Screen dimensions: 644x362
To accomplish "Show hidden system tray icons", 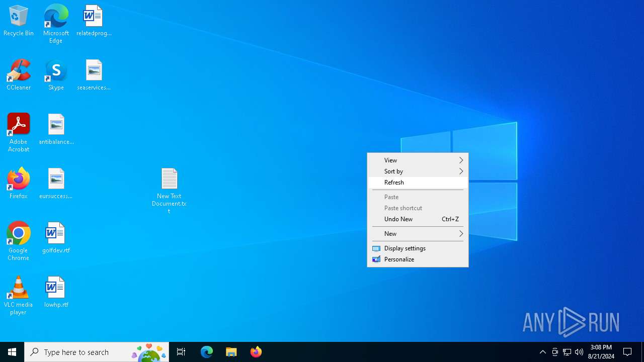I will pos(543,352).
